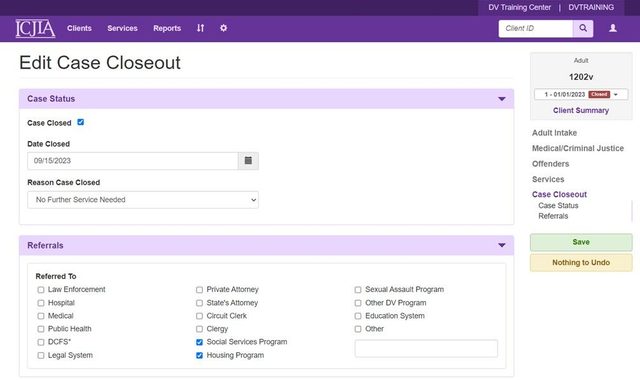640x380 pixels.
Task: Select Case Closeout in sidebar
Action: pyautogui.click(x=559, y=194)
